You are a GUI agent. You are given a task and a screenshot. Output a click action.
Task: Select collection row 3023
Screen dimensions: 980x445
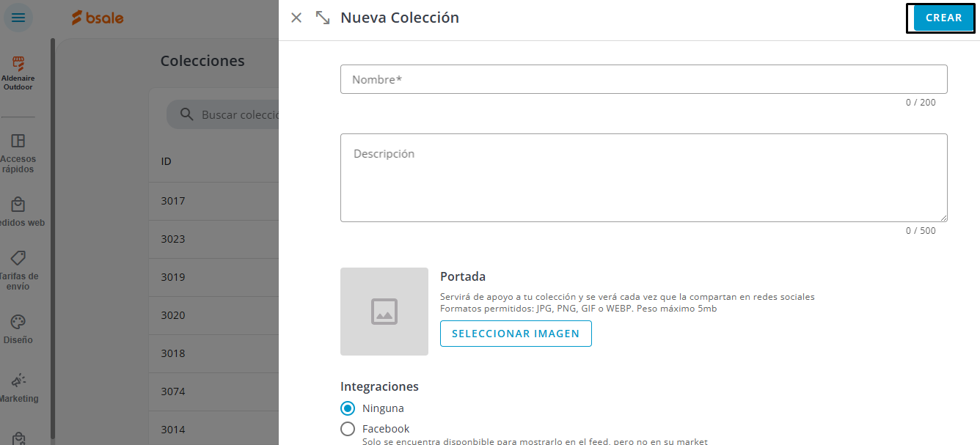point(213,239)
